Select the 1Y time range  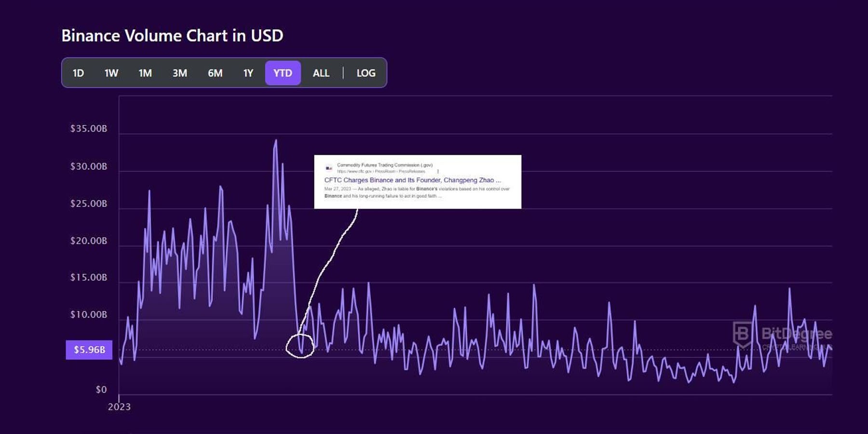coord(248,73)
